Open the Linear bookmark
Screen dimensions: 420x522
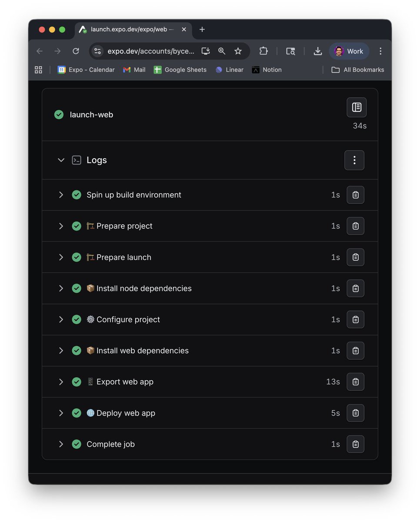pos(229,70)
